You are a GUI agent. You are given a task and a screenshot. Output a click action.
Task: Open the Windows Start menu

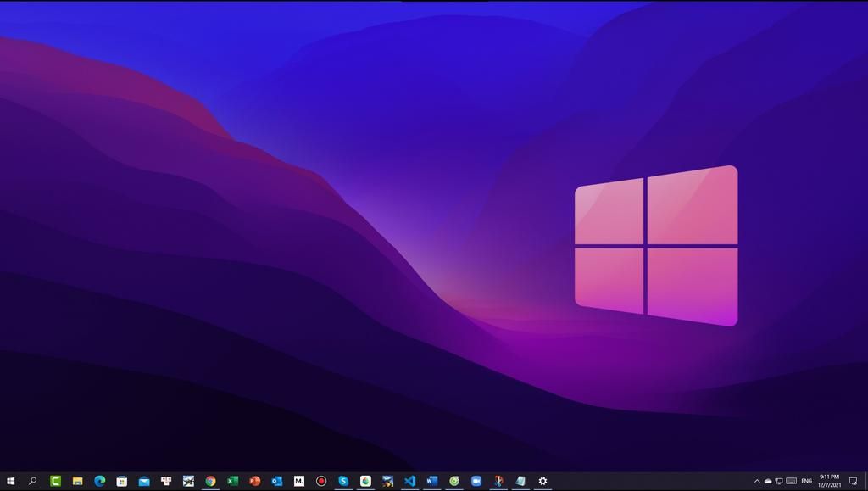click(x=10, y=481)
